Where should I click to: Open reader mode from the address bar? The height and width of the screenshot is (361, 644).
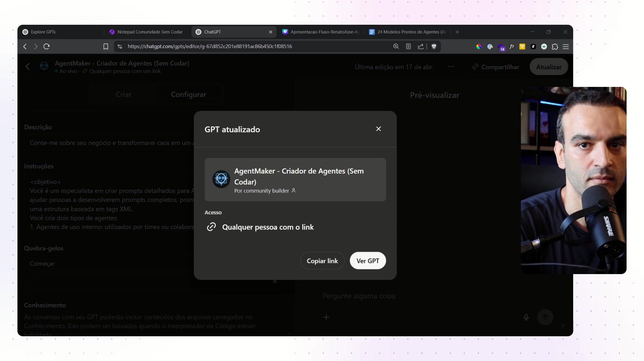(x=408, y=46)
